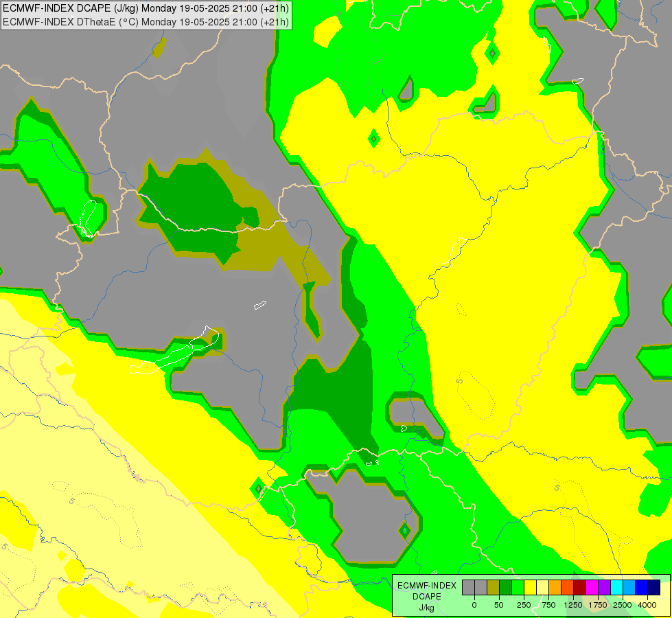
Task: Click the DThetaE title line in header
Action: 146,21
